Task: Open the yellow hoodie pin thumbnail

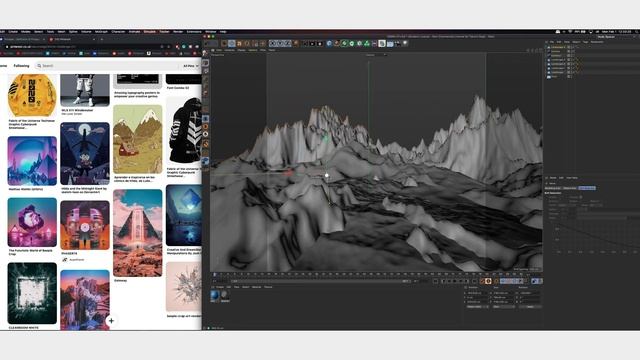Action: (32, 96)
